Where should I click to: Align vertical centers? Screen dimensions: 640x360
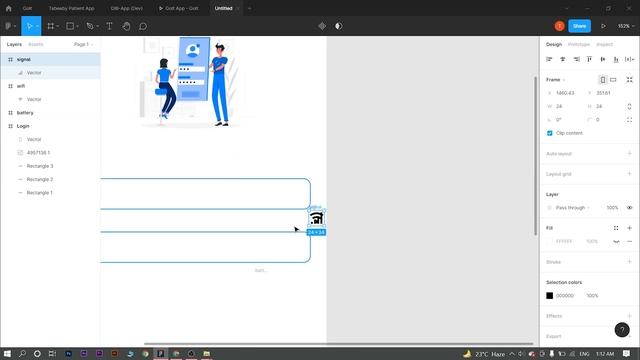[602, 59]
